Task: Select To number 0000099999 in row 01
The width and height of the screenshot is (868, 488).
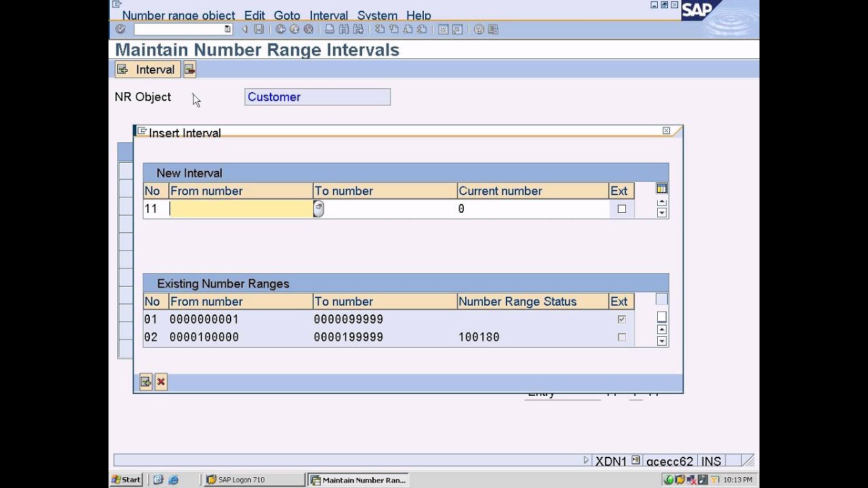Action: 349,319
